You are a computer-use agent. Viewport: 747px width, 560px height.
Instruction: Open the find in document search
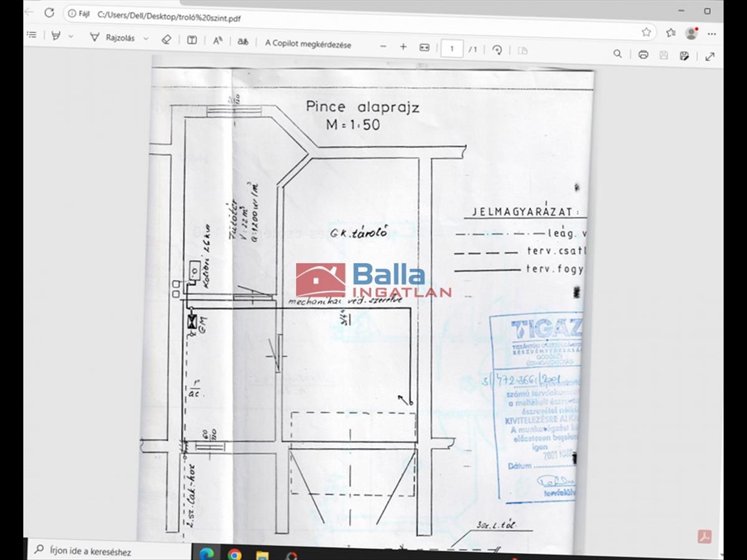(x=618, y=54)
